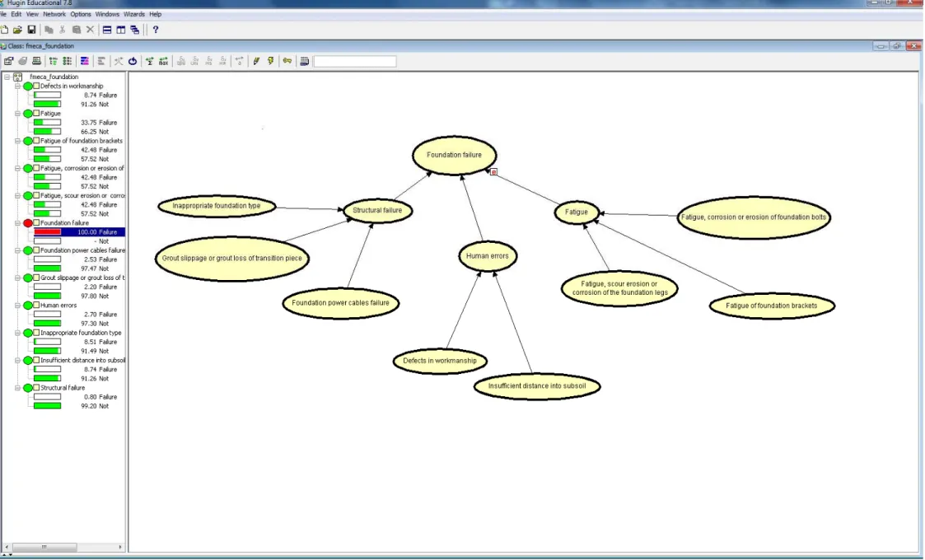The image size is (925, 560).
Task: Collapse the fmeca_foundation root tree node
Action: point(7,77)
